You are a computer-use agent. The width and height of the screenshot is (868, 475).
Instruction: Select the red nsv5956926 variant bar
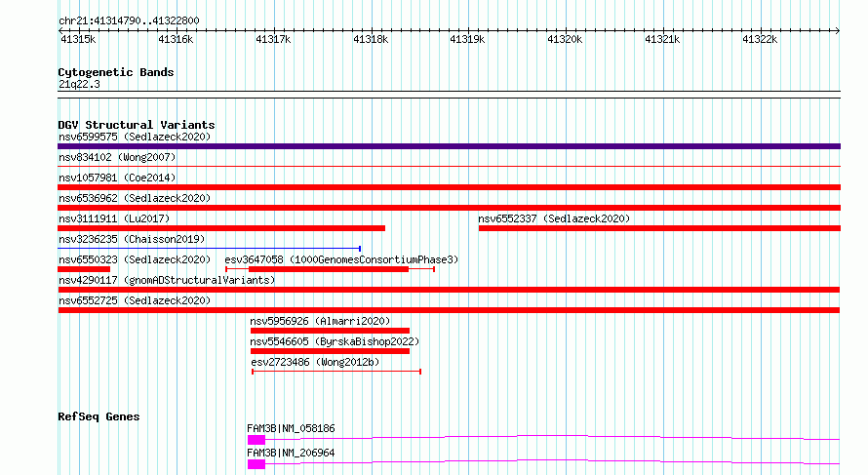click(x=330, y=331)
